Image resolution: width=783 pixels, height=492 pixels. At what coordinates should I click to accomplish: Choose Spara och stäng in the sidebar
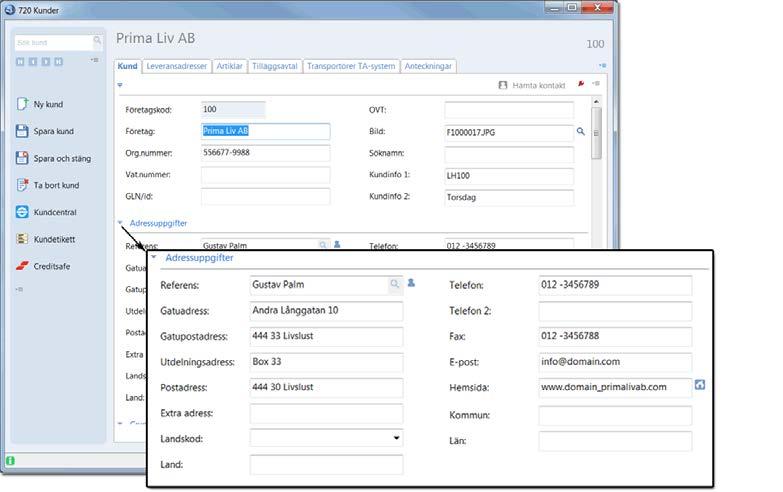tap(53, 158)
